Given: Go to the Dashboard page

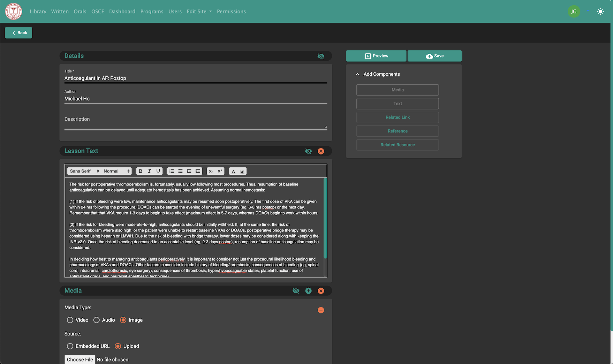Looking at the screenshot, I should (122, 11).
